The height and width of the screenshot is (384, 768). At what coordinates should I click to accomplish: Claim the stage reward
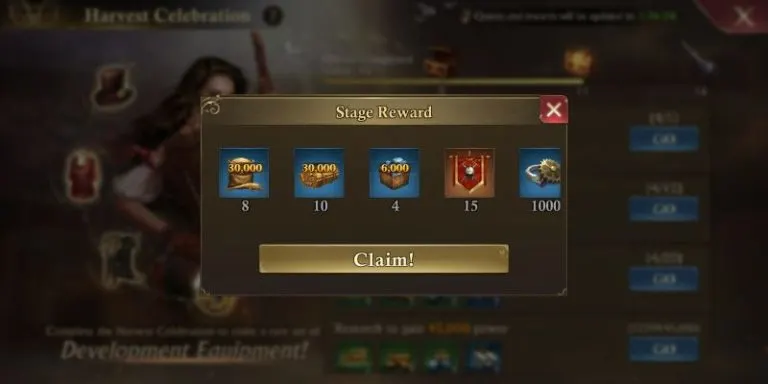(384, 259)
